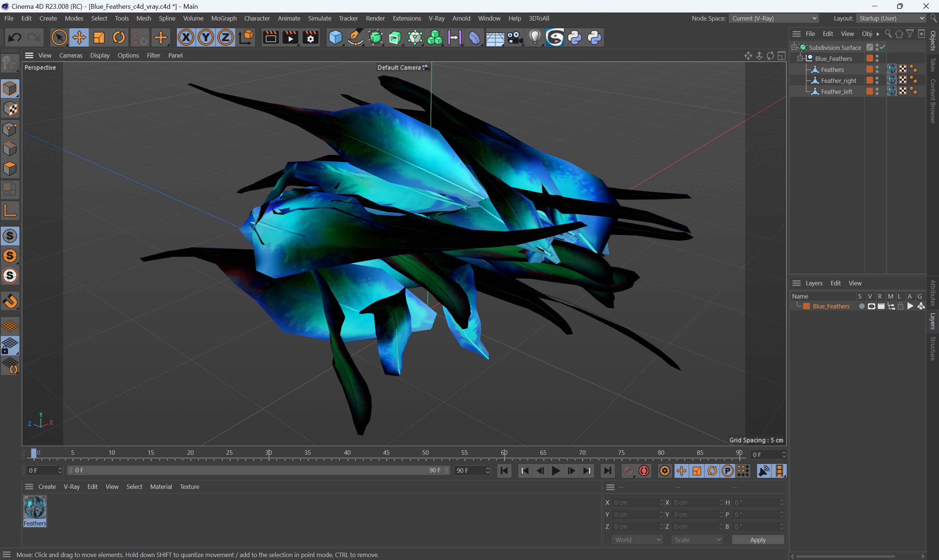This screenshot has width=939, height=560.
Task: Switch to Polygons mode icon
Action: 10,169
